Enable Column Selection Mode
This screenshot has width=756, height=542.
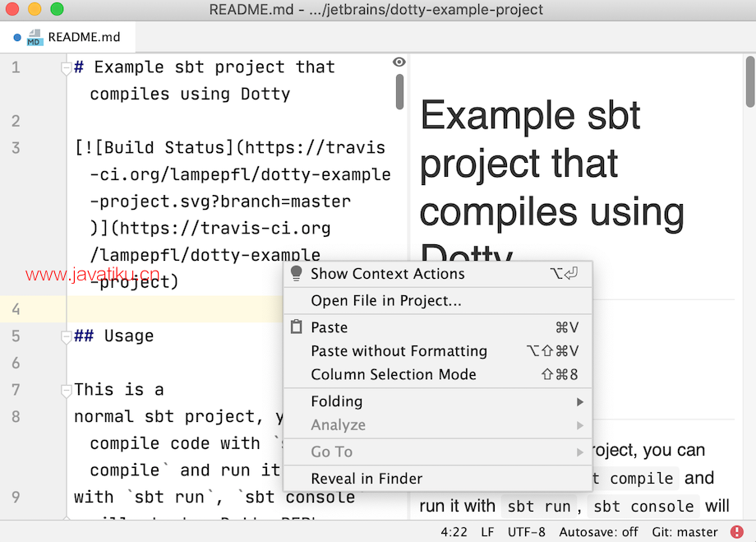[x=394, y=374]
